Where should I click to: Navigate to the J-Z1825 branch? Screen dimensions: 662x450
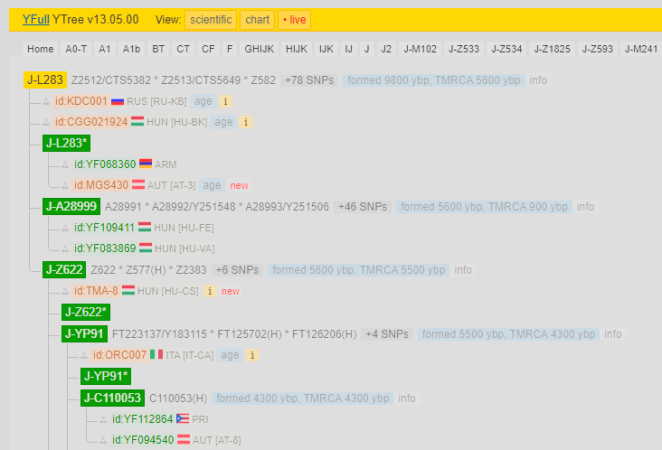coord(552,49)
